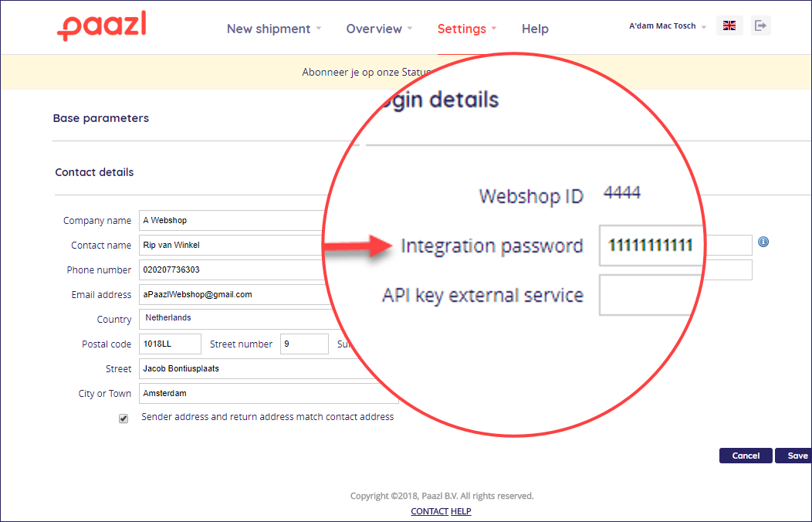The width and height of the screenshot is (812, 522).
Task: Open the HELP footer link
Action: [x=461, y=511]
